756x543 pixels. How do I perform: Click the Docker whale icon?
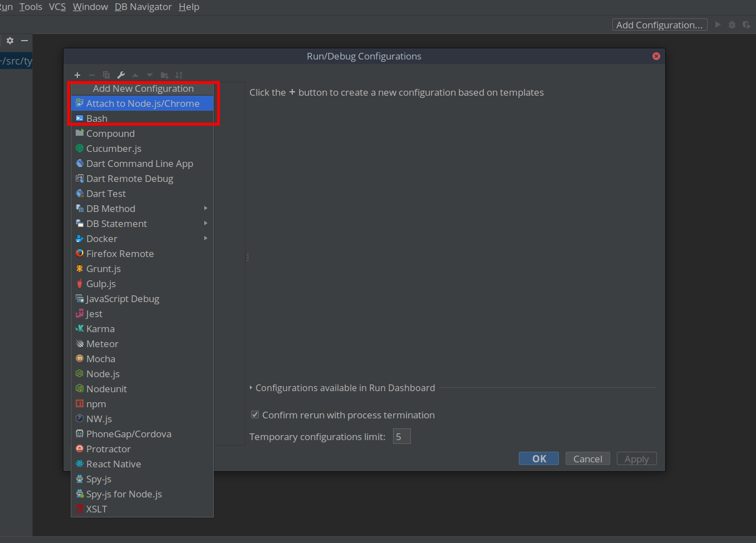pyautogui.click(x=80, y=239)
